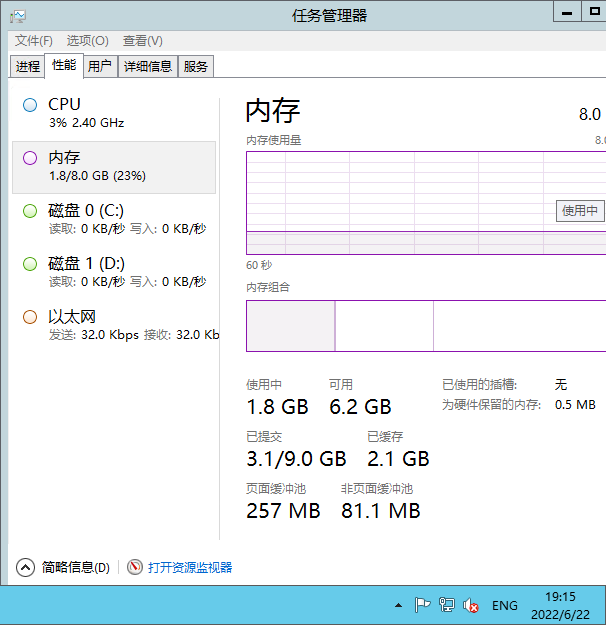Click the CPU circle icon in sidebar

point(30,105)
